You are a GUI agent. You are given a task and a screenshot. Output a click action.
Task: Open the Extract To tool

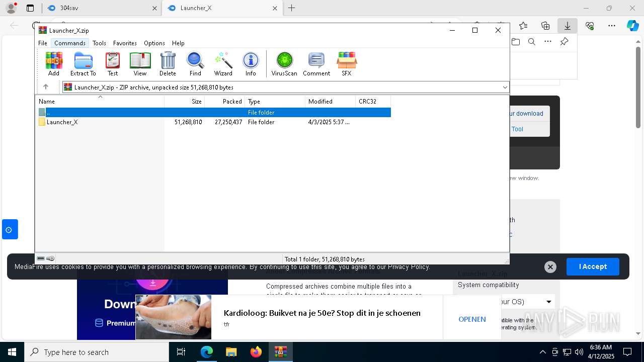point(83,64)
